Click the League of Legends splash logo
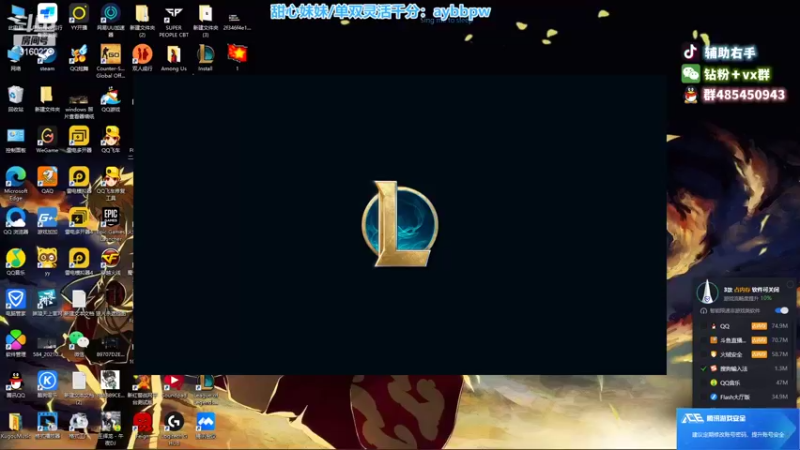 [x=400, y=223]
